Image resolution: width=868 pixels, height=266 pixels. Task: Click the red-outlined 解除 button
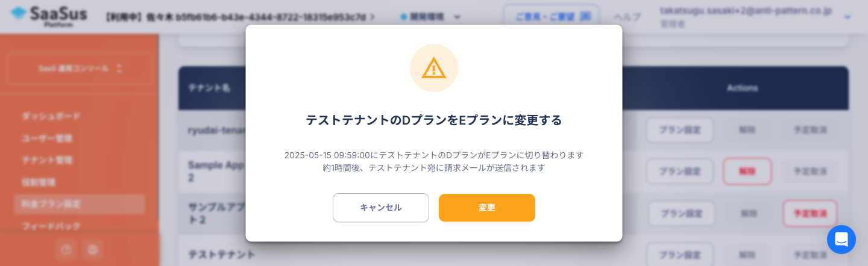click(x=747, y=171)
